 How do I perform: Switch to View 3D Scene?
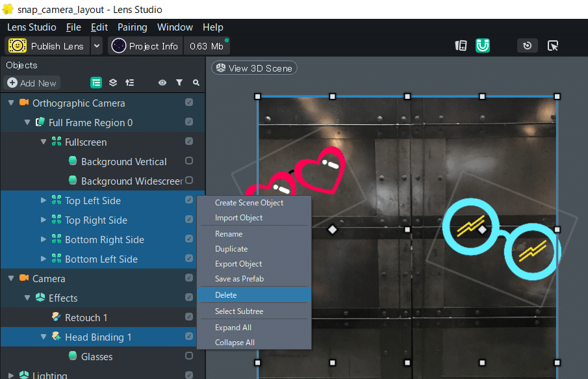(254, 68)
